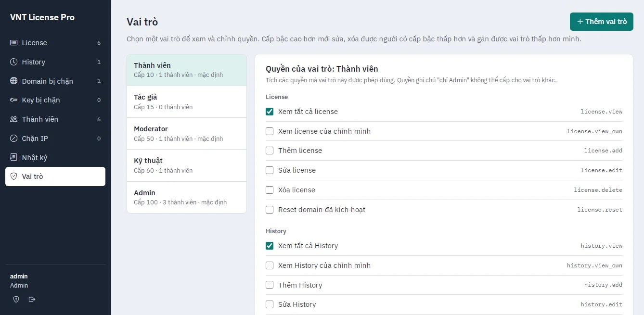This screenshot has width=644, height=315.
Task: Uncheck the Xem tất cả license checkbox
Action: pos(270,112)
